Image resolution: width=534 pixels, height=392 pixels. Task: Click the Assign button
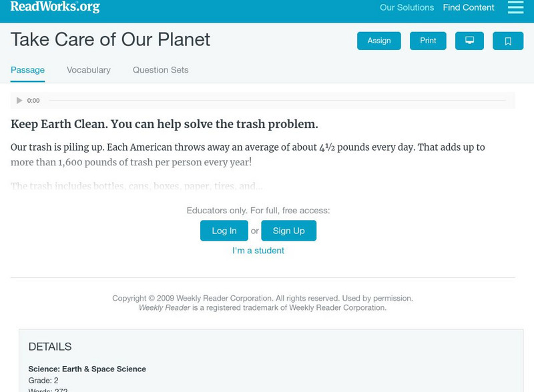tap(379, 41)
